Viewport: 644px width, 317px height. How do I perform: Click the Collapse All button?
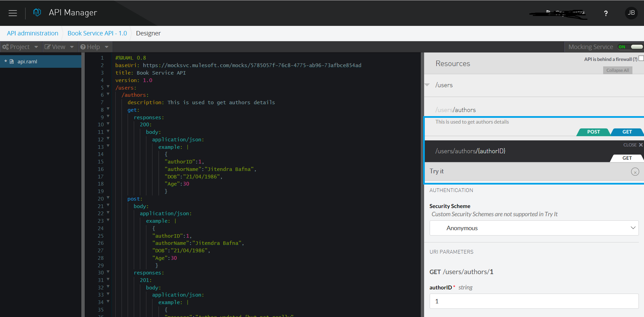(x=617, y=70)
